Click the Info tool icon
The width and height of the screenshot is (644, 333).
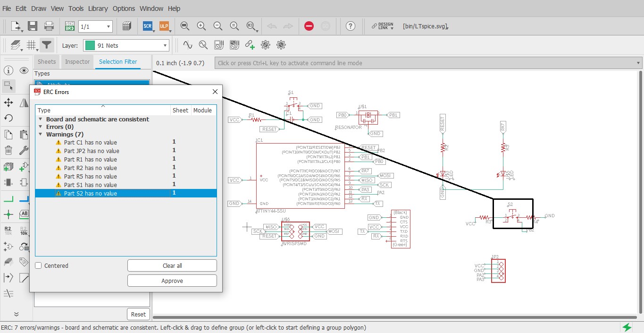pyautogui.click(x=8, y=71)
